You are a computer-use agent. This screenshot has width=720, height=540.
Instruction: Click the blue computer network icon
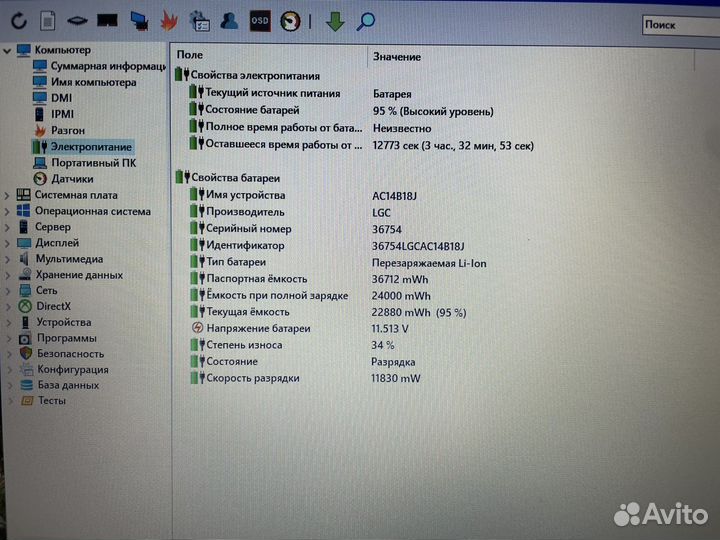[x=139, y=21]
